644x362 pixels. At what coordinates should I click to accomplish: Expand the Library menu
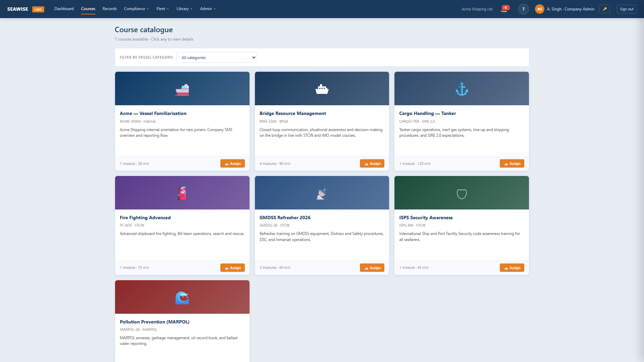pyautogui.click(x=184, y=9)
